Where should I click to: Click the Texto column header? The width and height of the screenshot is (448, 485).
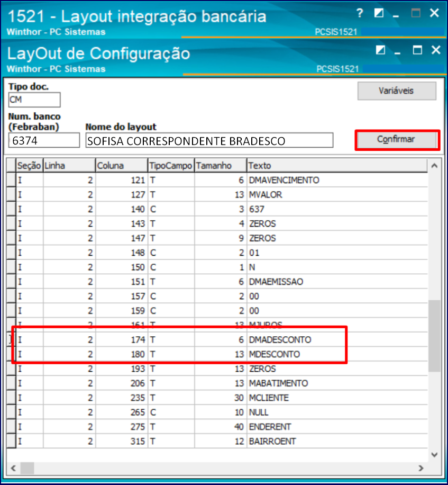(337, 166)
